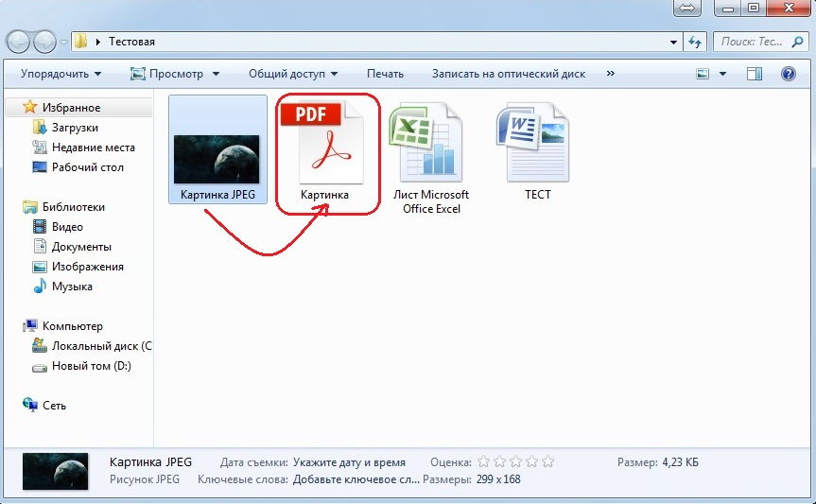Open recent pages dropdown next to Forward
The height and width of the screenshot is (504, 816).
click(63, 42)
